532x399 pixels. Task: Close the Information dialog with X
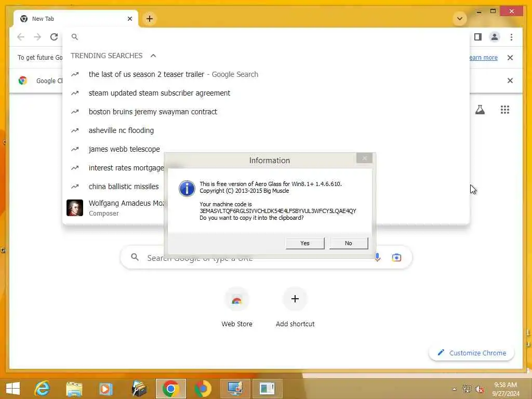pos(364,158)
